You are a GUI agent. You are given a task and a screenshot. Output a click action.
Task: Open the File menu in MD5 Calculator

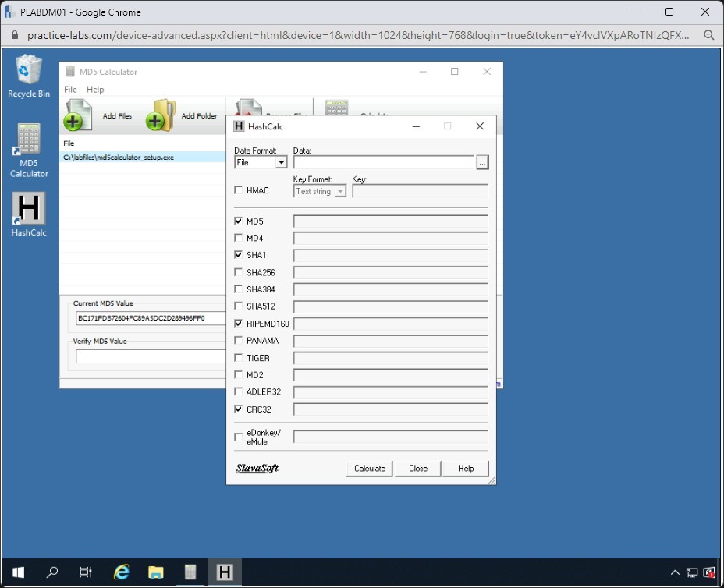coord(70,90)
